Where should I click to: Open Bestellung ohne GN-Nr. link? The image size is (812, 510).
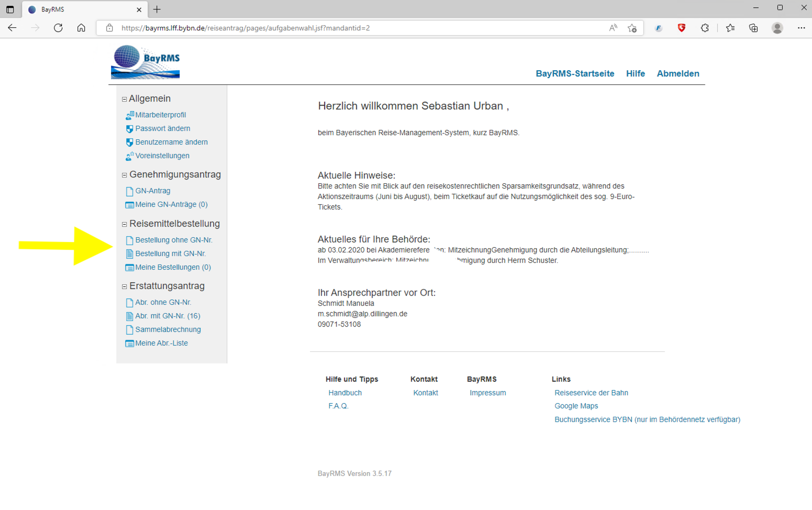click(x=173, y=240)
